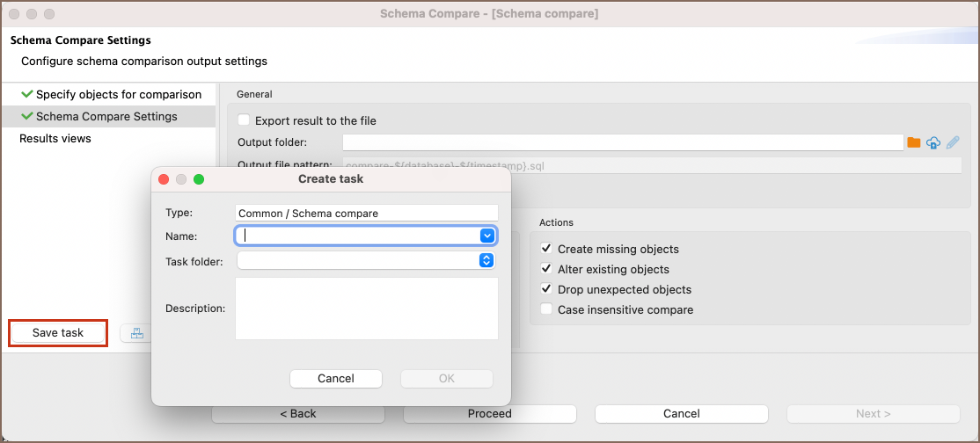The width and height of the screenshot is (980, 443).
Task: Click the green checkmark beside Schema Compare Settings
Action: pyautogui.click(x=27, y=116)
